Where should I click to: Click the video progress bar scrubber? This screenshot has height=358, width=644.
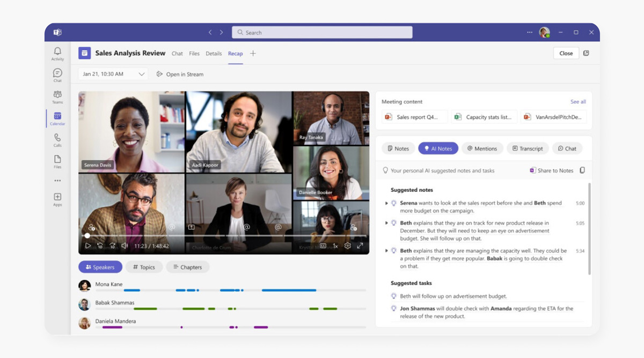click(x=87, y=235)
